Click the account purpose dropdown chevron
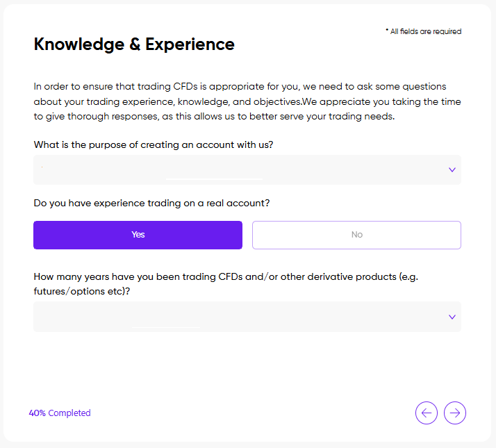Screen dimensions: 496x448 (x=452, y=170)
